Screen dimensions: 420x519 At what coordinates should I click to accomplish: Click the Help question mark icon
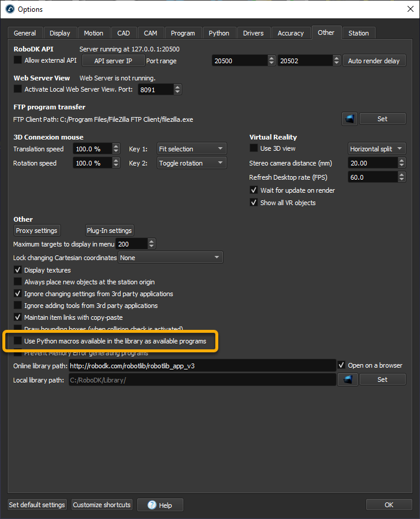pos(152,505)
